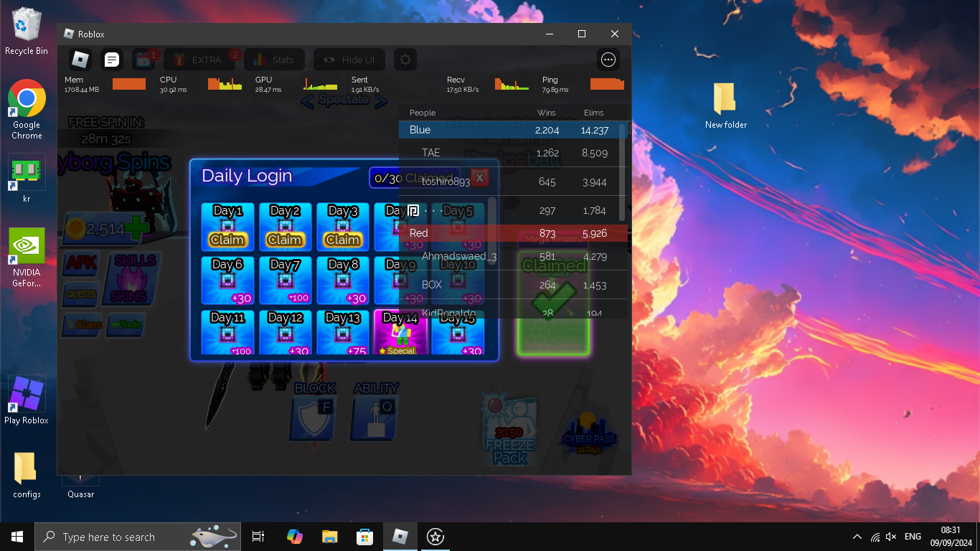Show hidden system tray icons
980x551 pixels.
tap(857, 537)
